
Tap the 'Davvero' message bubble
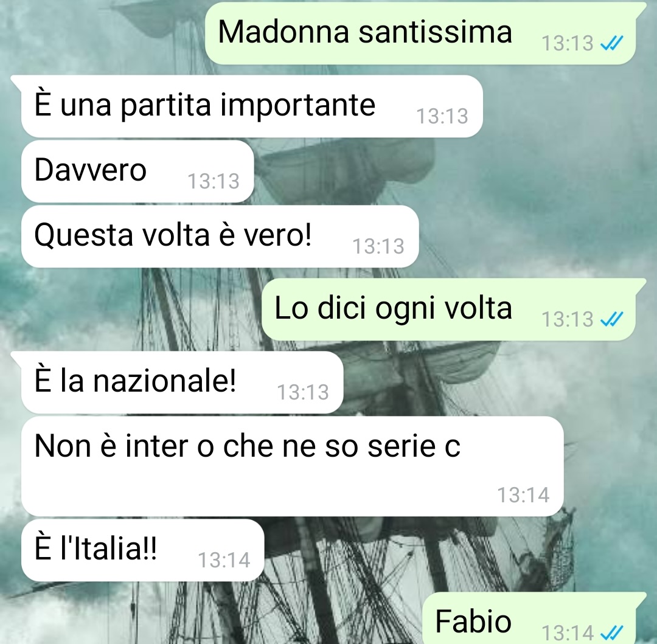coord(137,171)
